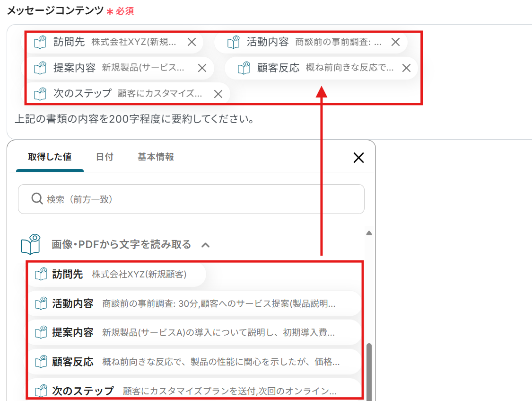Click the 画像・PDFから文字を読み取る section title
Screen dimensions: 532x401
pos(121,244)
